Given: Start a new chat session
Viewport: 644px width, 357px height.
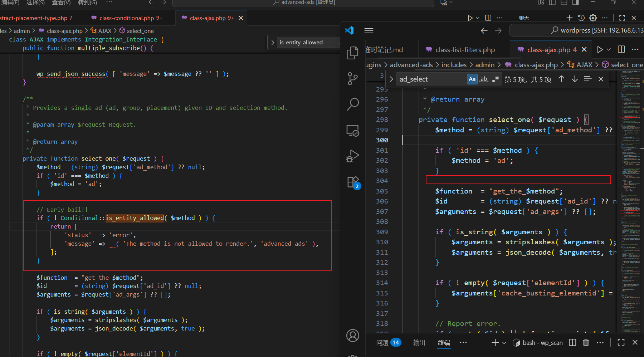Looking at the screenshot, I should [569, 18].
